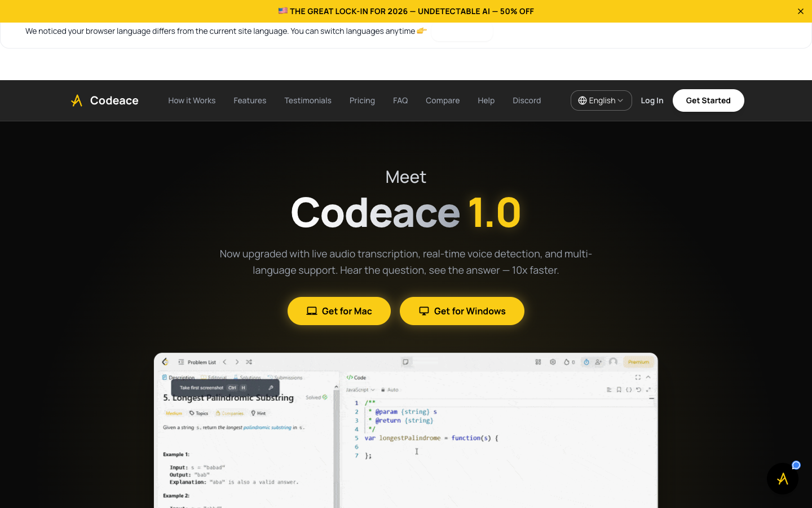812x508 pixels.
Task: Click the Get Started button
Action: pyautogui.click(x=708, y=100)
